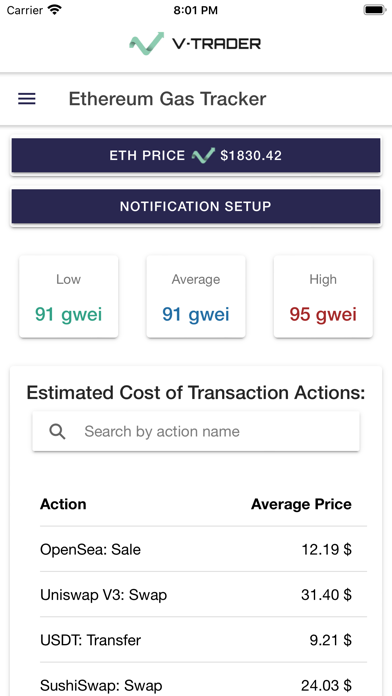Screen dimensions: 392x696
Task: Open the hamburger menu
Action: click(x=27, y=99)
